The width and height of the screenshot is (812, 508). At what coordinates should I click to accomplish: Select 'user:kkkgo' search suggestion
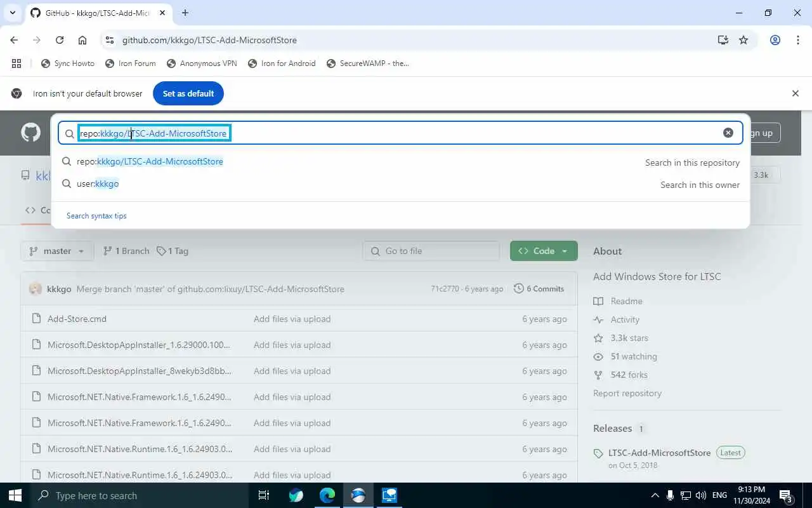click(x=400, y=184)
